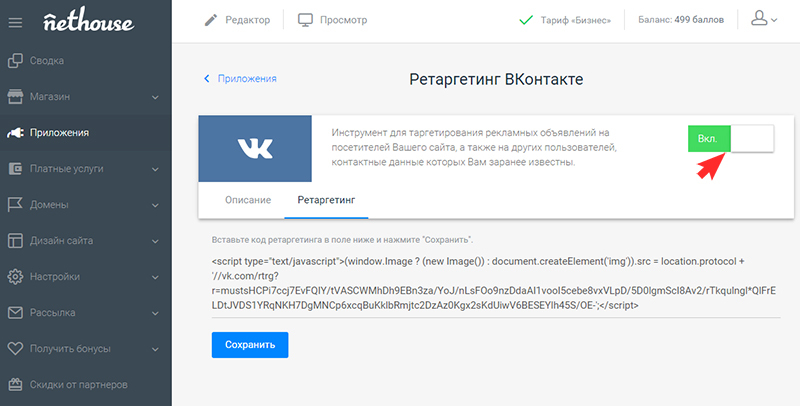Click the Платные услуги wallet icon
Image resolution: width=800 pixels, height=406 pixels.
coord(15,169)
